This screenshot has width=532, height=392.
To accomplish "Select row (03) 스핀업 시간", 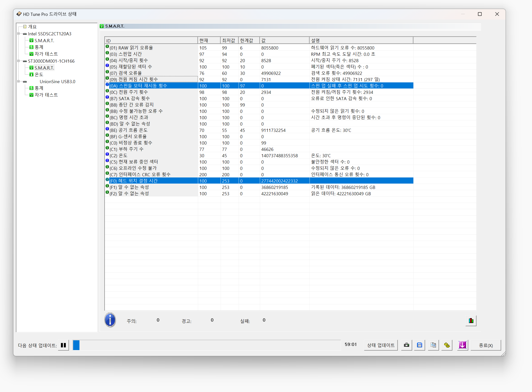I will tap(259, 54).
